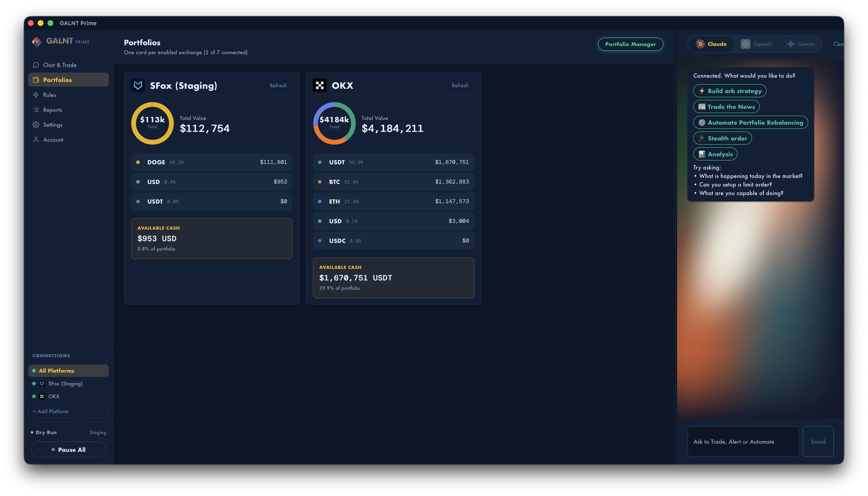Click the OpenAI logo icon
The height and width of the screenshot is (496, 868).
pos(745,44)
